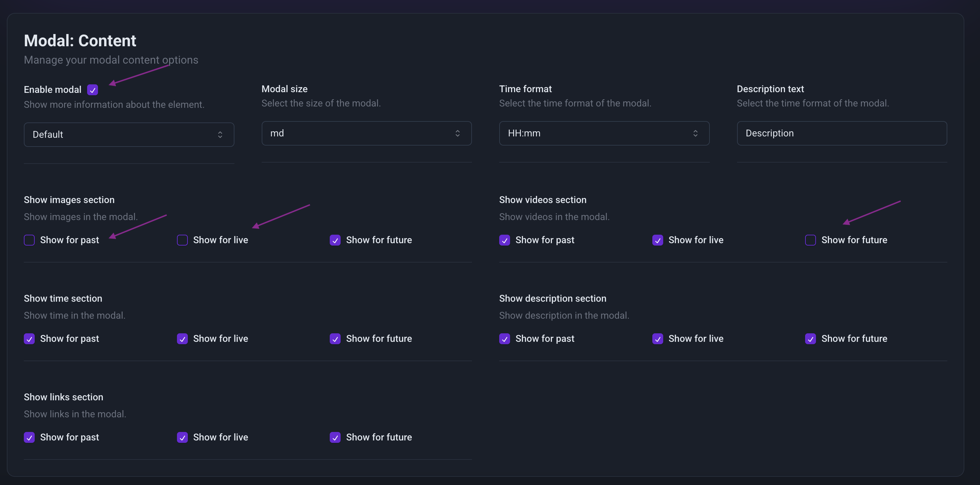Uncheck Show for past in links section
The width and height of the screenshot is (980, 485).
pos(29,437)
